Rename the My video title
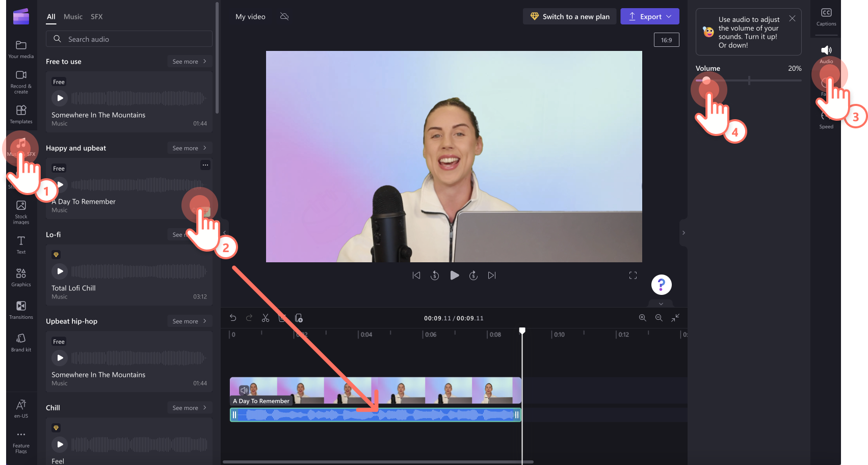This screenshot has height=465, width=868. [250, 17]
